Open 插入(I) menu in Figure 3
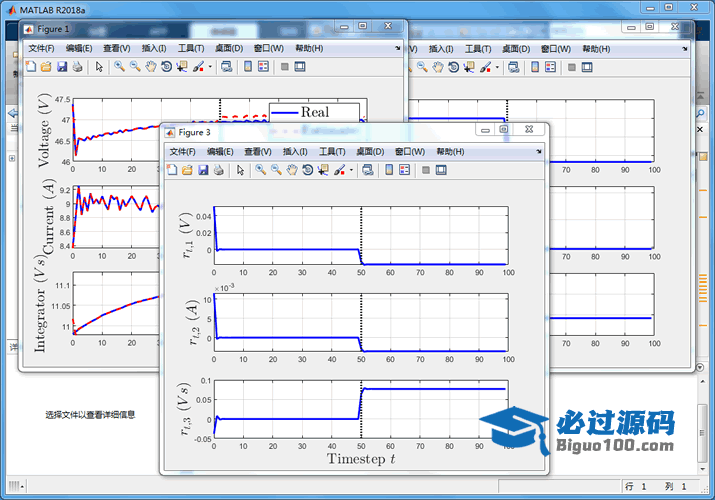 click(295, 152)
